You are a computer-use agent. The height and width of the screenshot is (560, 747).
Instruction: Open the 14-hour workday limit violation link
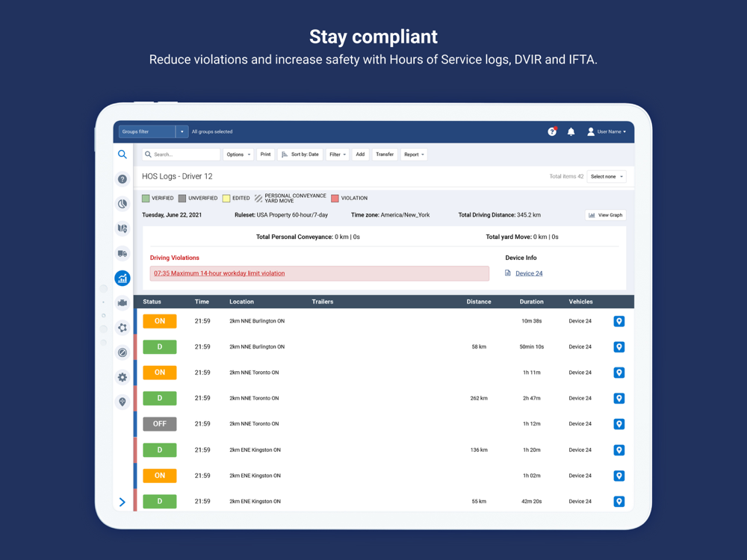[x=219, y=273]
